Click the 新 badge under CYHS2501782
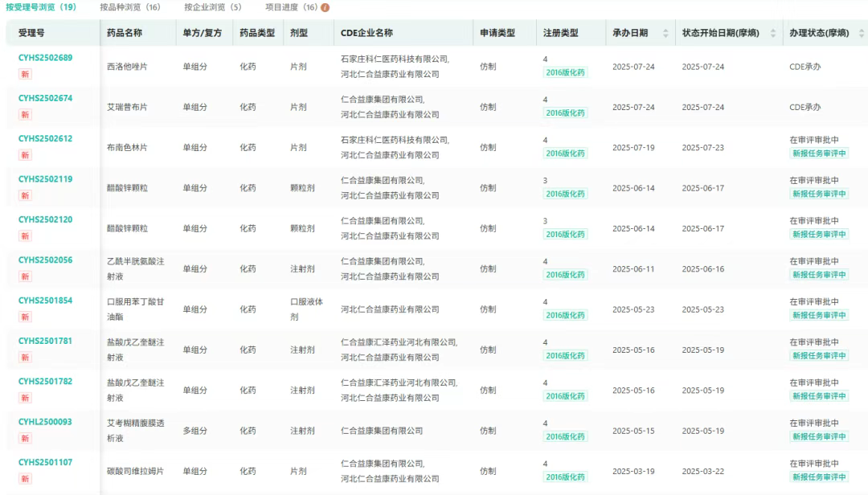This screenshot has width=868, height=495. [25, 398]
